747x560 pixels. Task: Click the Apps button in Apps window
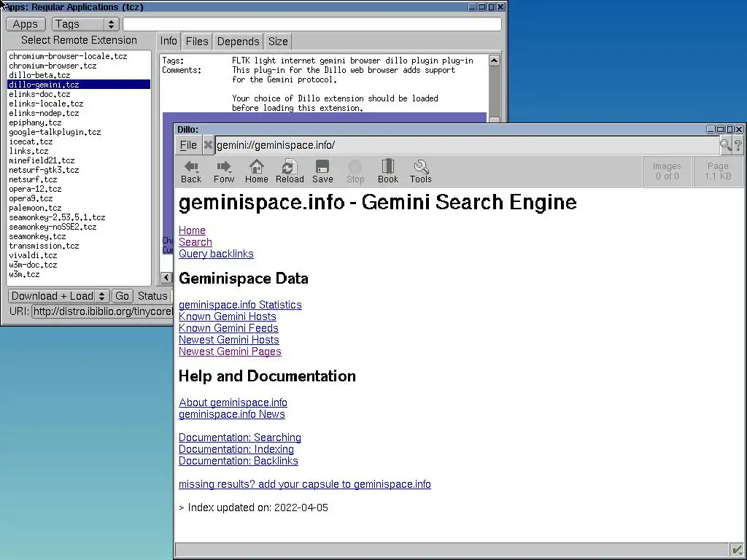pos(26,24)
